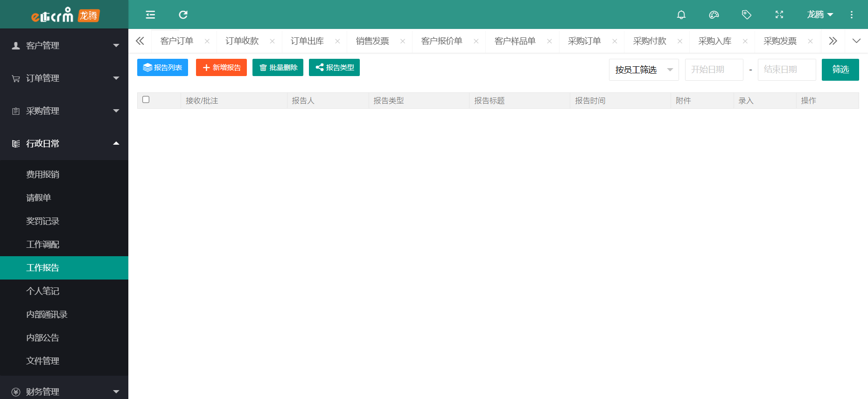
Task: Collapse the 行政日常 sidebar section
Action: tap(64, 144)
